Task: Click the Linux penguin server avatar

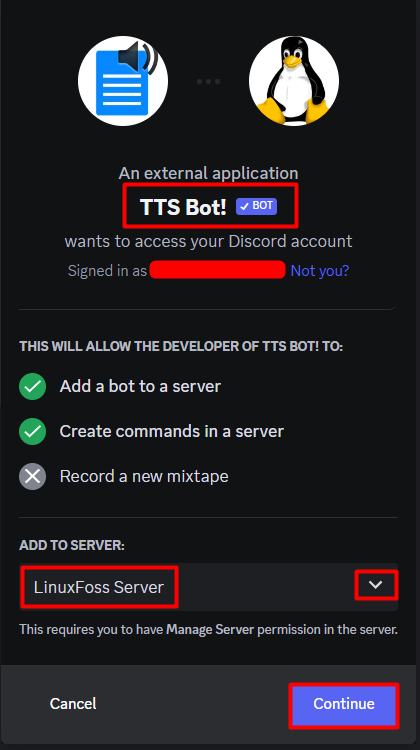Action: pos(294,81)
